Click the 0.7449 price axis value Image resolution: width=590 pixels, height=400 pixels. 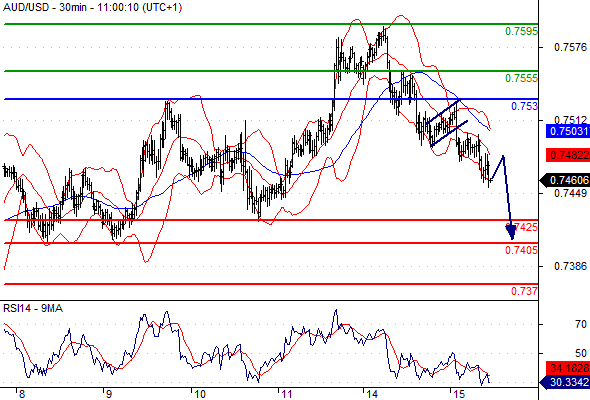coord(570,193)
